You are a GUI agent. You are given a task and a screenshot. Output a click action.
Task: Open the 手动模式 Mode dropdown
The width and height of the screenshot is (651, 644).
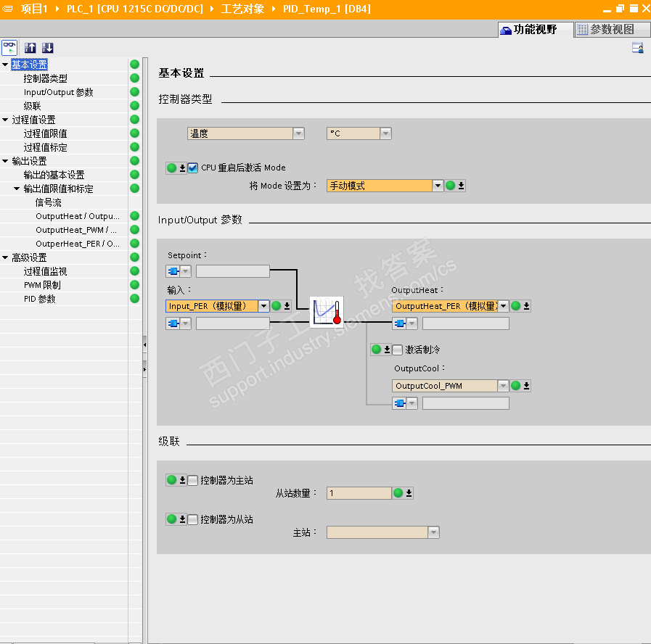(438, 186)
